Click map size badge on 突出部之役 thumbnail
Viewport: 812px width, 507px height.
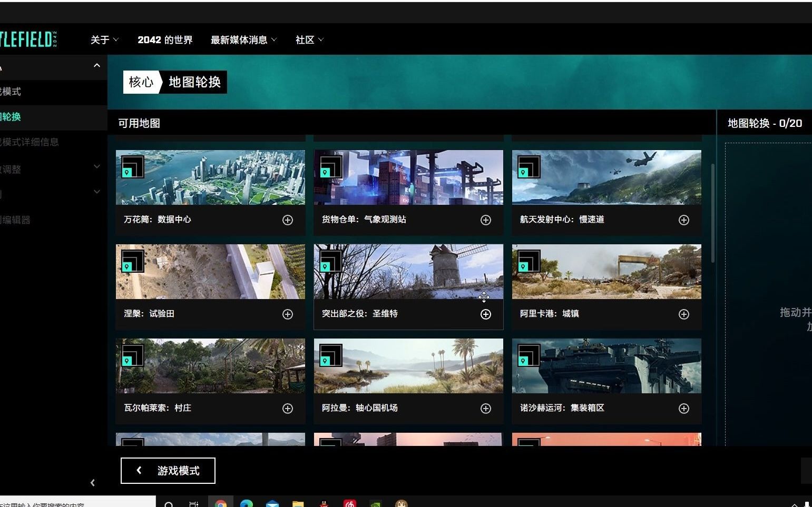tap(331, 261)
